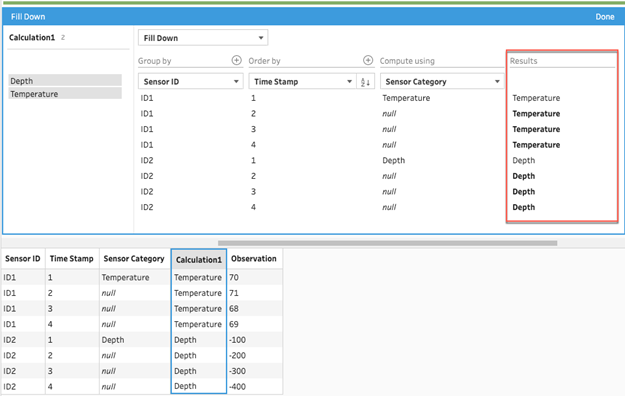Select the Sensor ID column header

point(23,259)
